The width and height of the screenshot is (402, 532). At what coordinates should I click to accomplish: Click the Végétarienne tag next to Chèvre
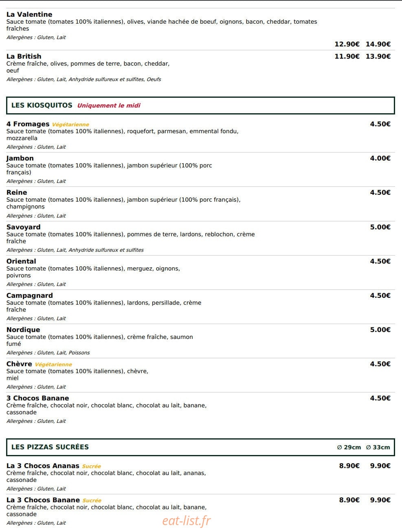(53, 365)
